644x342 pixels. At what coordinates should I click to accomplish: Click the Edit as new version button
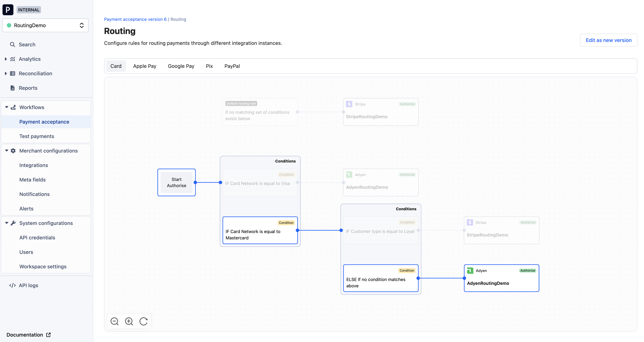(x=609, y=40)
